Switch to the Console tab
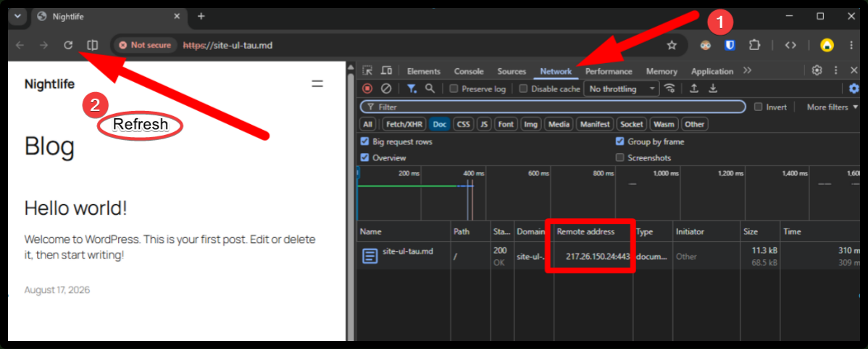The height and width of the screenshot is (349, 868). coord(469,71)
